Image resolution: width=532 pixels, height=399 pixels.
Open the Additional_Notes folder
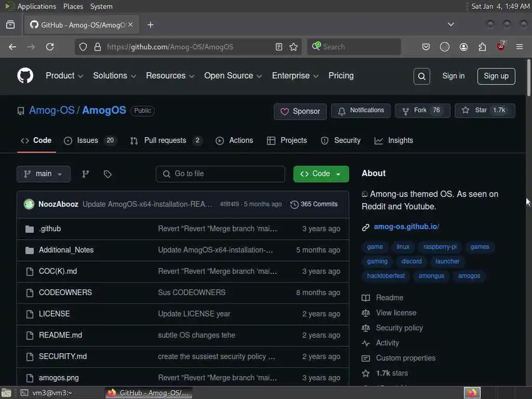(66, 250)
